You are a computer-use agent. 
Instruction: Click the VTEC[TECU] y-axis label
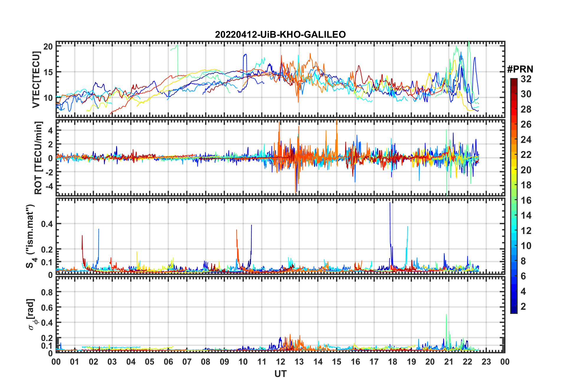36,80
